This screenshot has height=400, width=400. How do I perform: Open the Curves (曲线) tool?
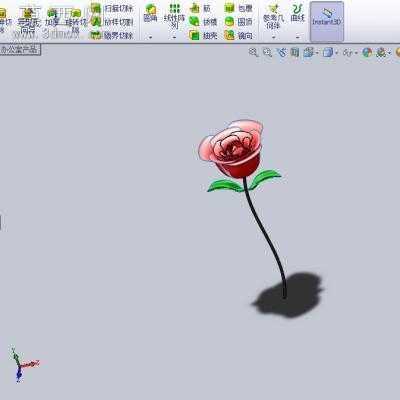(x=298, y=13)
